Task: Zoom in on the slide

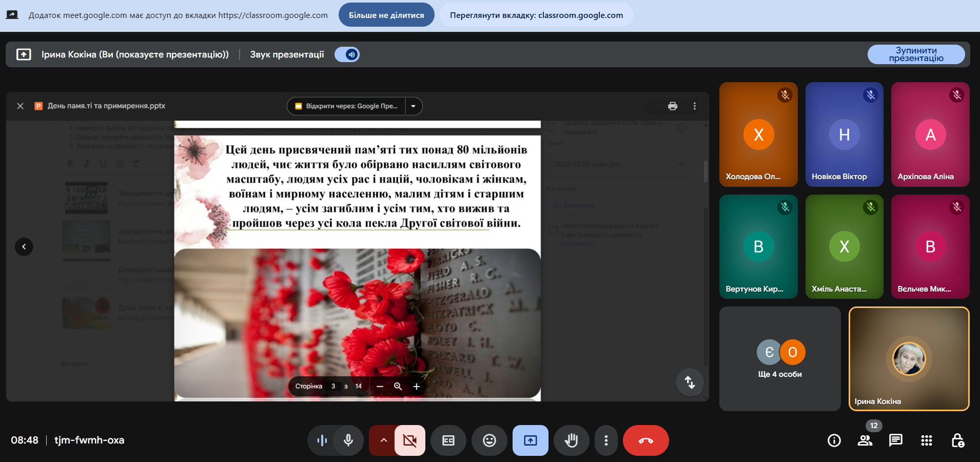Action: click(x=417, y=387)
